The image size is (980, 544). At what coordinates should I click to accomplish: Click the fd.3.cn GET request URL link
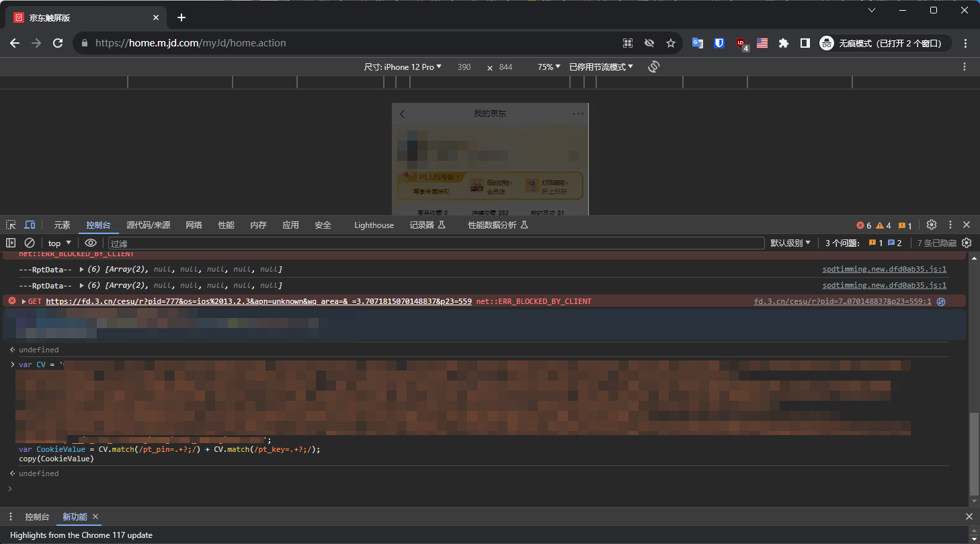pos(258,301)
